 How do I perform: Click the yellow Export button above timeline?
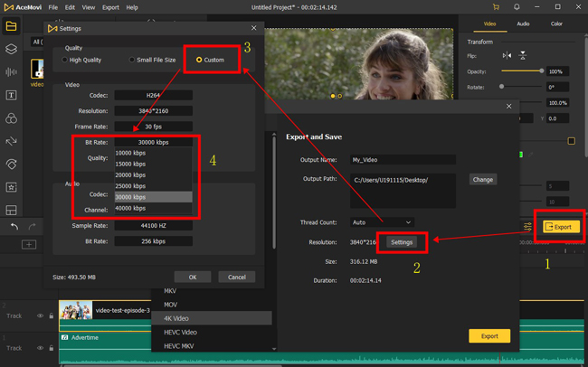click(x=561, y=227)
